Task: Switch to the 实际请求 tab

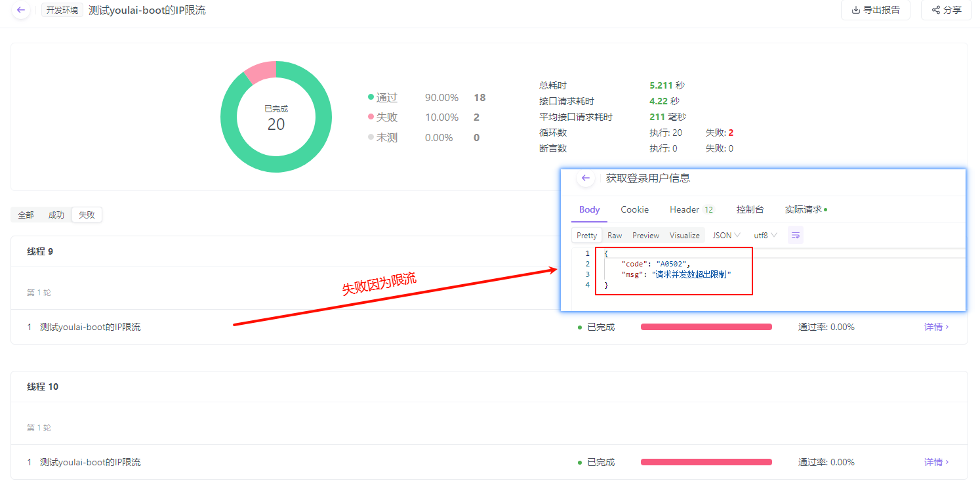Action: 806,209
